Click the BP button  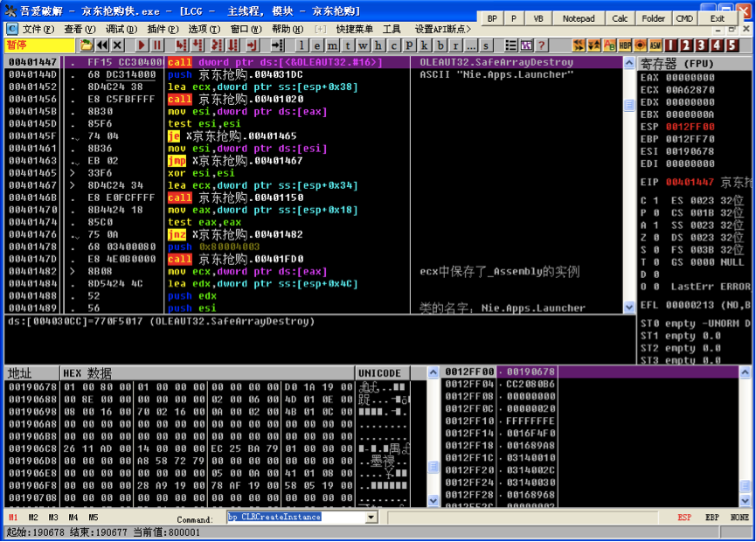[492, 18]
